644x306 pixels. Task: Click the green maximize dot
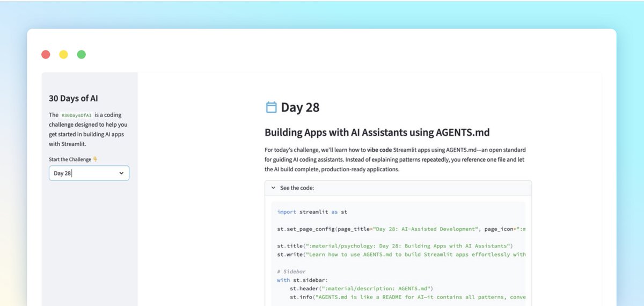tap(81, 54)
